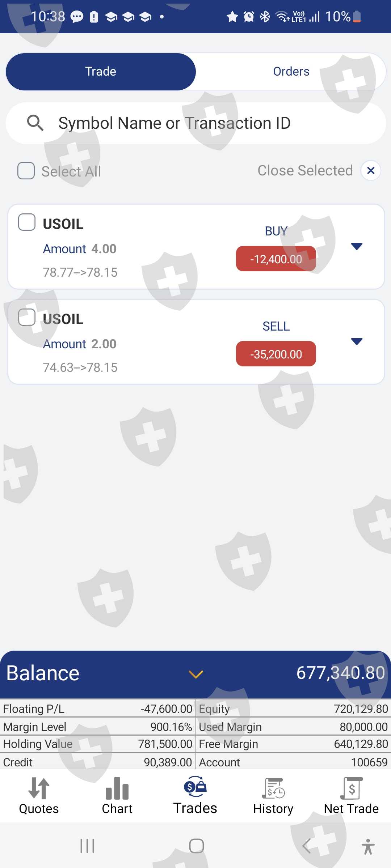This screenshot has width=391, height=868.
Task: Tap the -35,200.00 loss button
Action: pyautogui.click(x=276, y=354)
